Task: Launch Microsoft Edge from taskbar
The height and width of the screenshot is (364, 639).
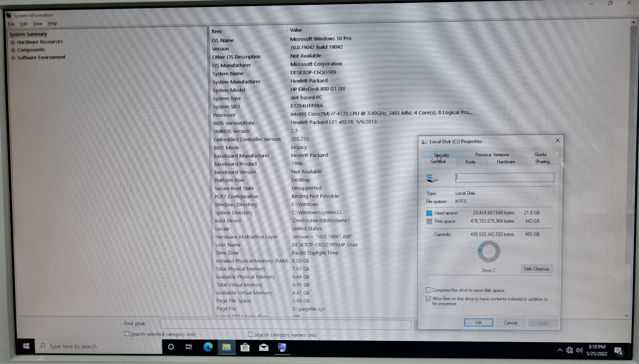Action: pyautogui.click(x=208, y=347)
